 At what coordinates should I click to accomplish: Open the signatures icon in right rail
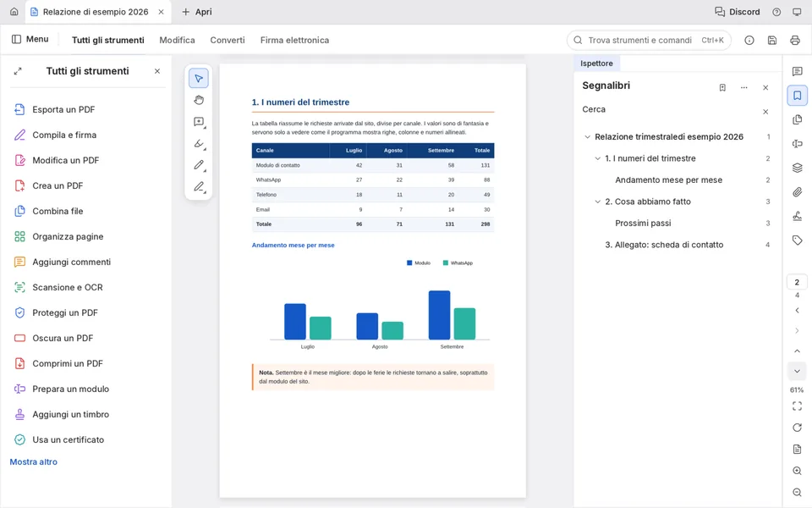(797, 216)
